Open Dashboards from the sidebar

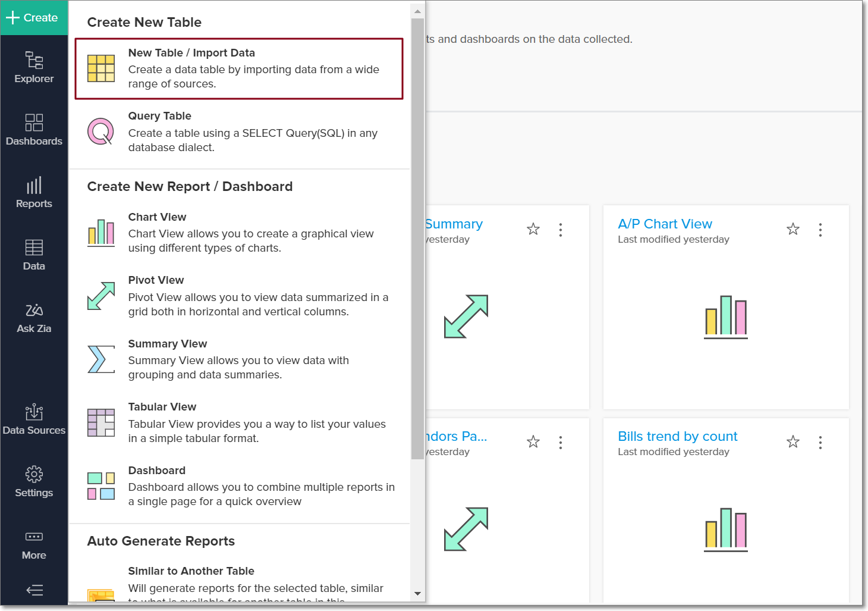tap(34, 130)
